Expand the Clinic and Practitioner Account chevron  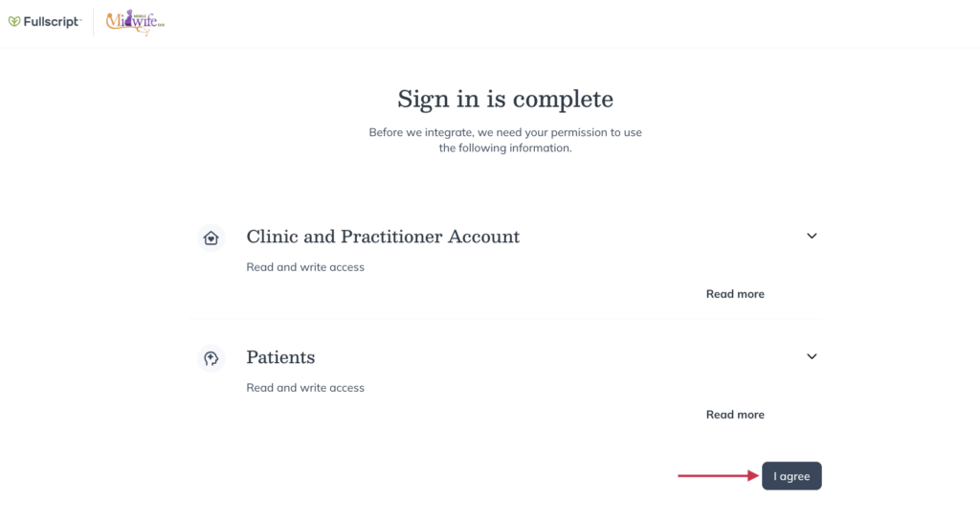[x=812, y=236]
